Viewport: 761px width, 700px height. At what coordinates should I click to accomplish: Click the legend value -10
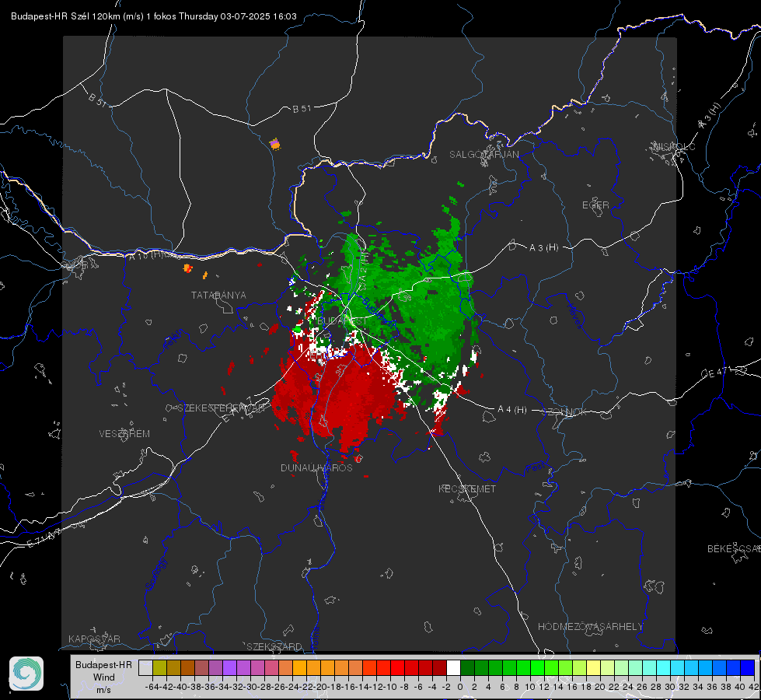pyautogui.click(x=389, y=687)
